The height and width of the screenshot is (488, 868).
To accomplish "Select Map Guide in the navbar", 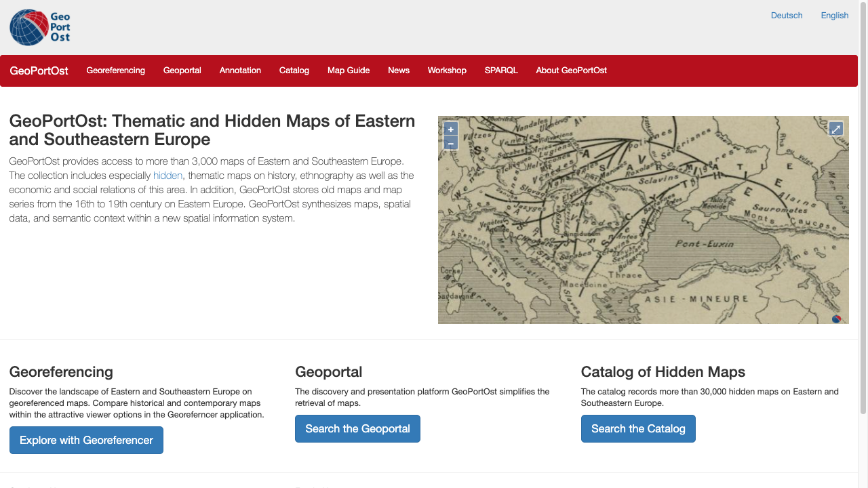I will pos(348,70).
